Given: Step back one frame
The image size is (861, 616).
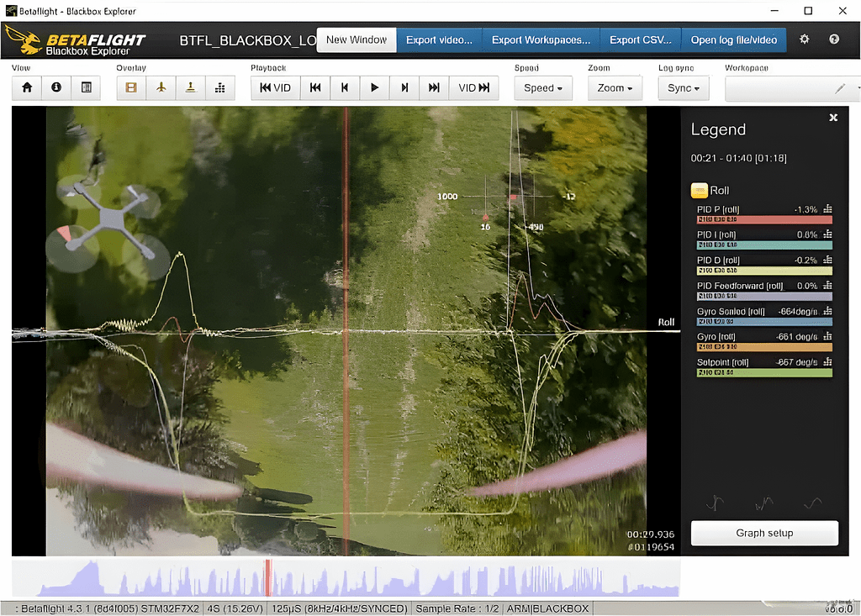Looking at the screenshot, I should (x=345, y=88).
